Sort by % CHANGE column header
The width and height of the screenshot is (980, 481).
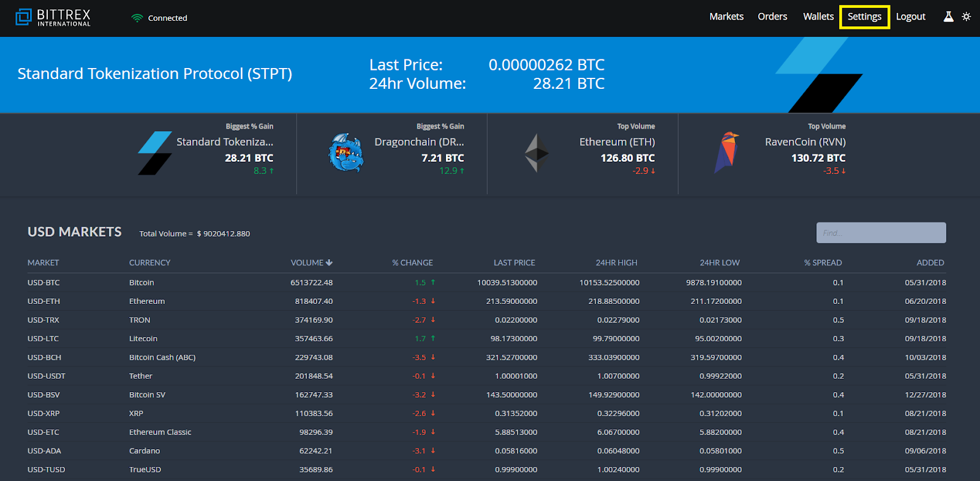click(x=412, y=263)
